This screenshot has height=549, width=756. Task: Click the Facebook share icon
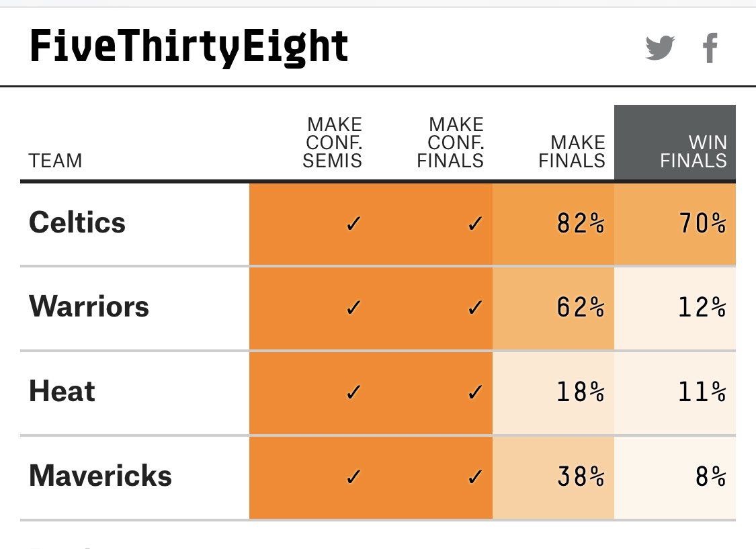coord(710,48)
